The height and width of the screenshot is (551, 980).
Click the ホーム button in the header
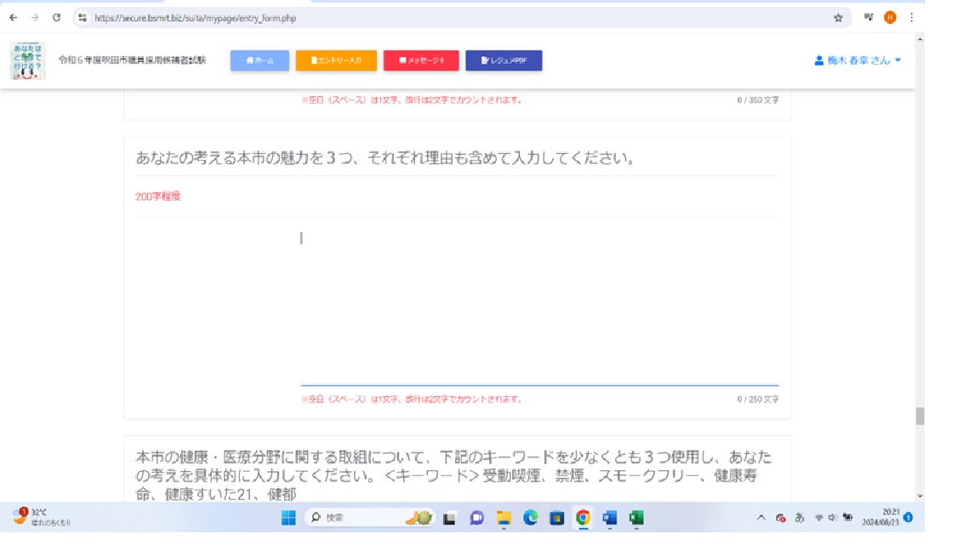[x=259, y=60]
